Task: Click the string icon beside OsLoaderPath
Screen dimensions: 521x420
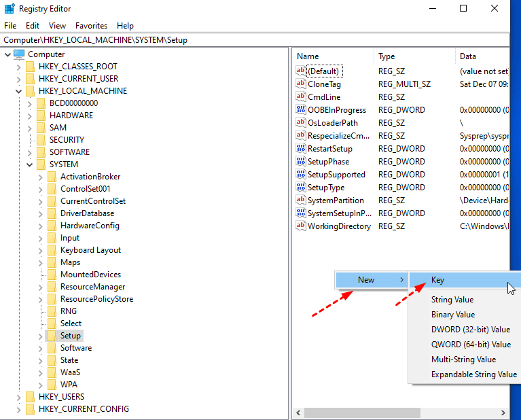Action: coord(301,123)
